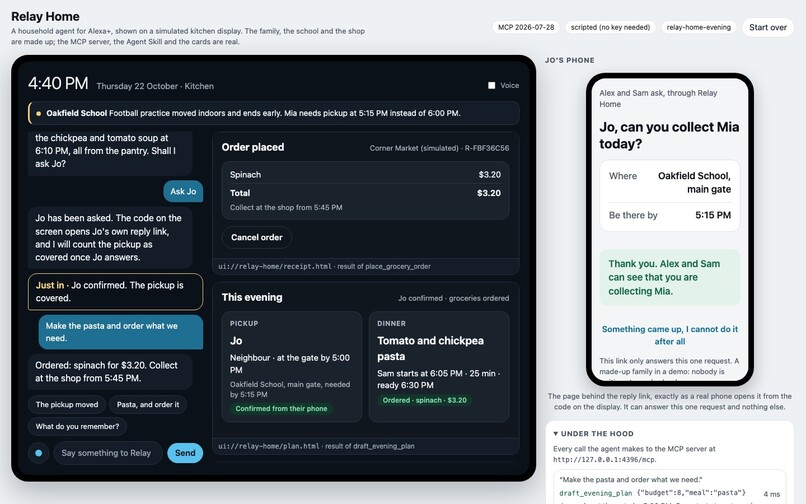Choose the 'What do you remember?' suggestion chip
The image size is (806, 504).
[x=77, y=426]
